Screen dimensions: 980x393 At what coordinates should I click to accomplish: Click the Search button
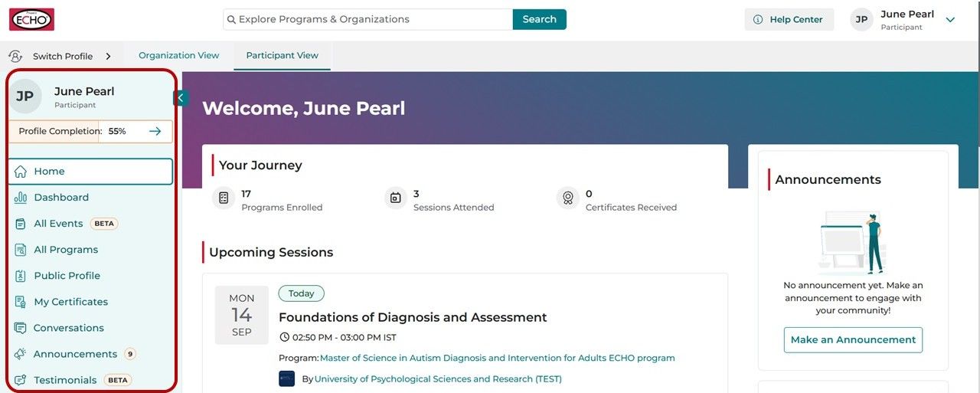point(540,19)
